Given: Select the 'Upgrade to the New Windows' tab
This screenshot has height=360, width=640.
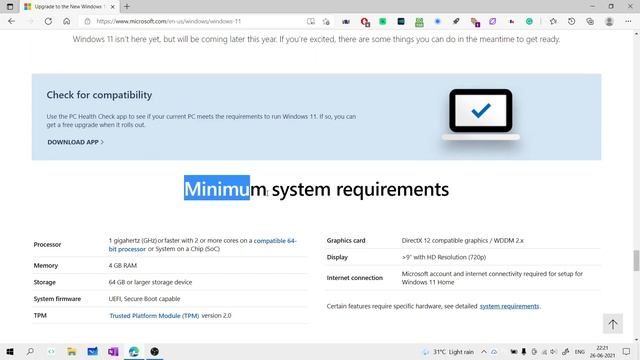Looking at the screenshot, I should click(69, 7).
